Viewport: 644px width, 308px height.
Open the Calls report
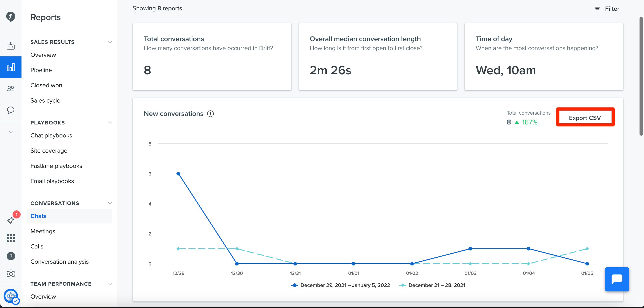tap(37, 246)
